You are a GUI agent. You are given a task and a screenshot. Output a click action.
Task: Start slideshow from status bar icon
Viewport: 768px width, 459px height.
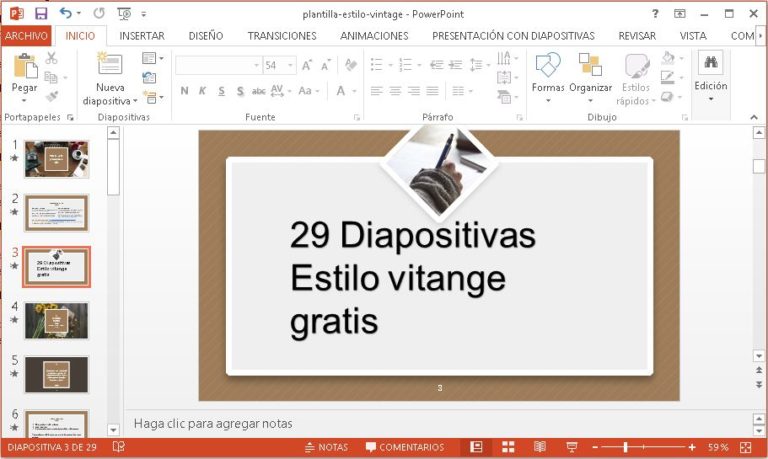pyautogui.click(x=571, y=447)
